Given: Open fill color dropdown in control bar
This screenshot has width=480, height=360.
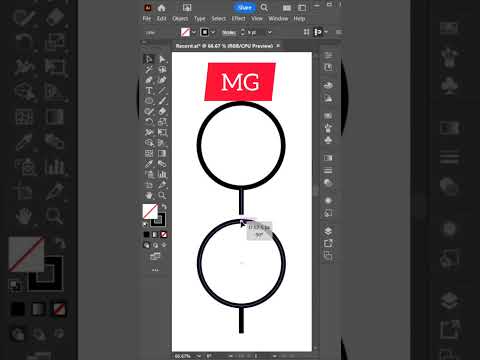Looking at the screenshot, I should coord(194,32).
